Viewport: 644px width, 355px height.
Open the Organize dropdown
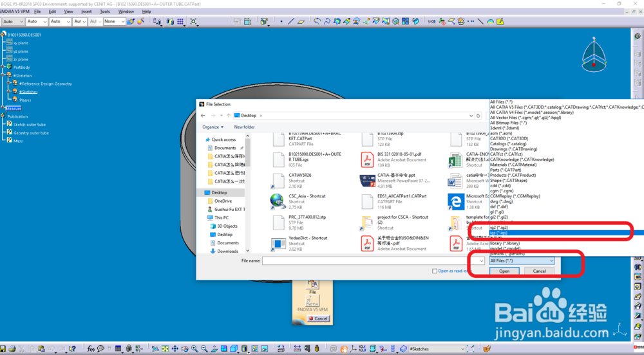click(213, 127)
